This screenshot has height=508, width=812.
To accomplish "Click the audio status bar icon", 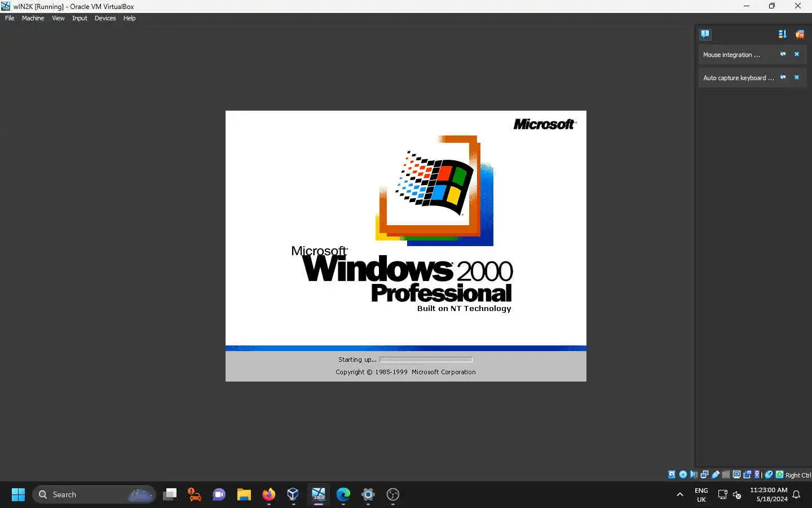I will tap(694, 475).
